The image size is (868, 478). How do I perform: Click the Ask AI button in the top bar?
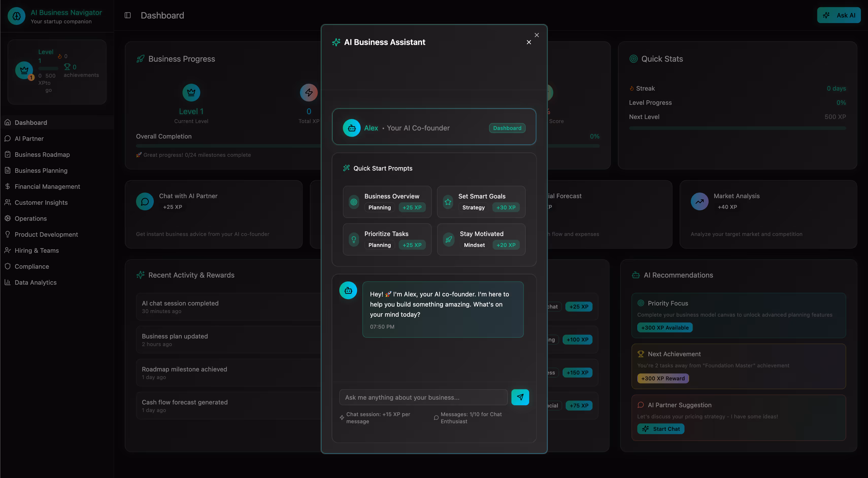pyautogui.click(x=839, y=15)
